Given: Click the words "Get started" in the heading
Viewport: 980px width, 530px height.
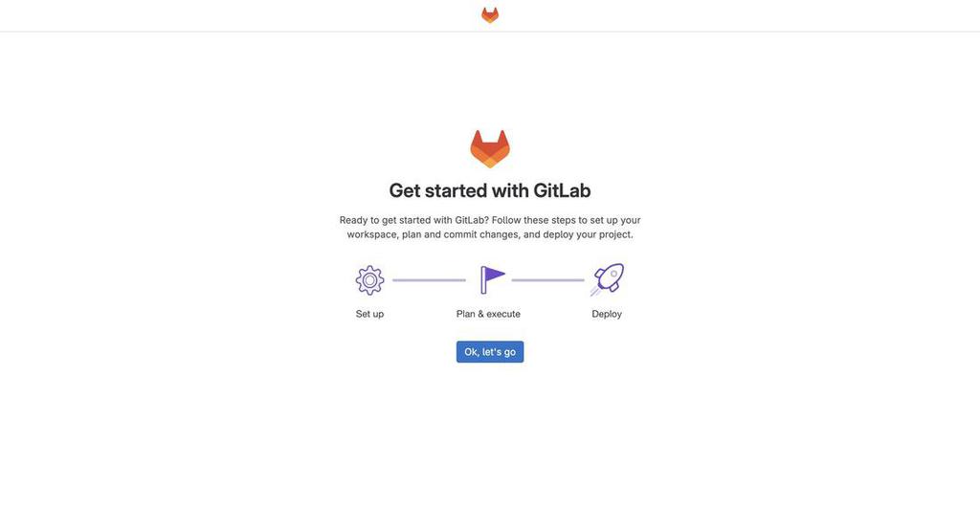Looking at the screenshot, I should tap(438, 190).
